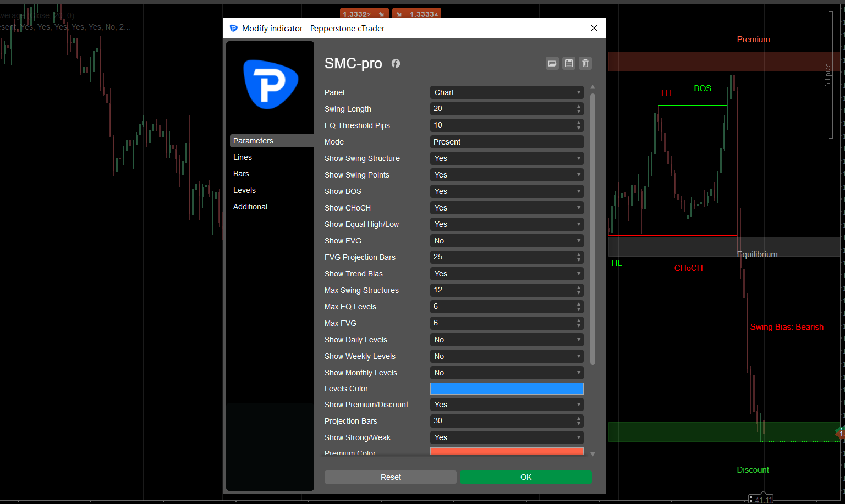Increase FVG Projection Bars with up arrow
The image size is (845, 504).
(579, 254)
